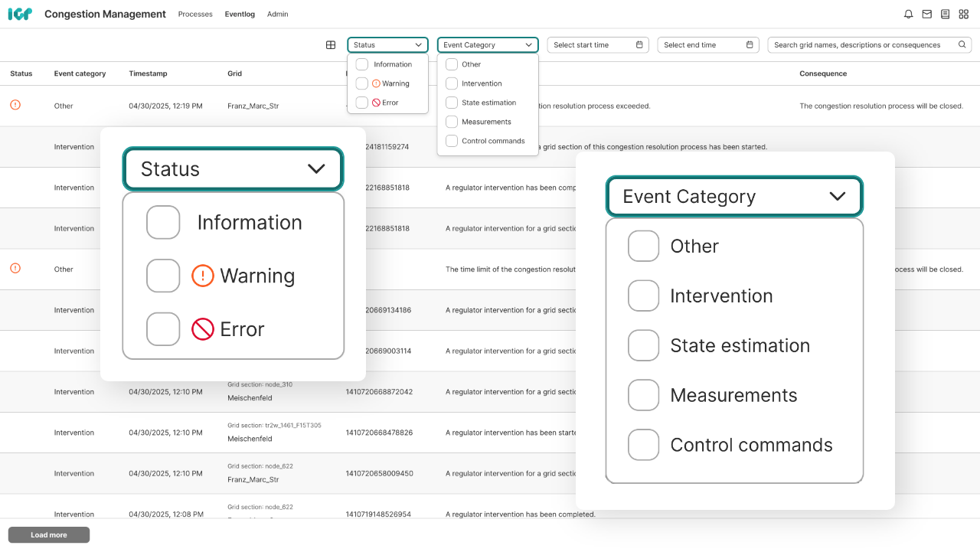Click the document icon in the top-right header

click(945, 14)
